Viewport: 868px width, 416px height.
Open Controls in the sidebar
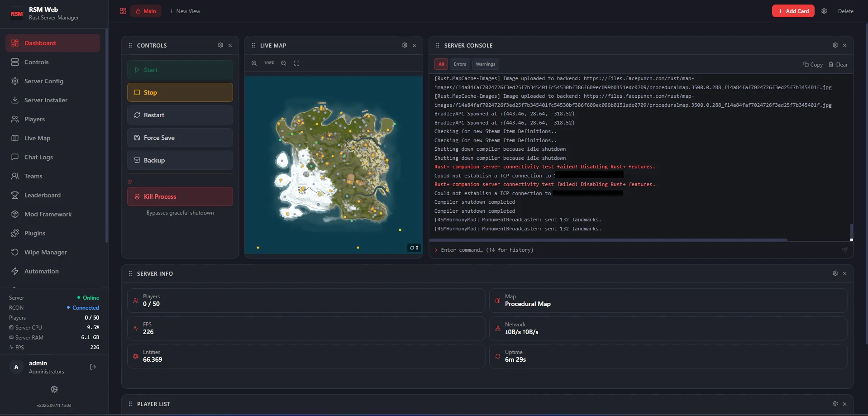coord(52,62)
